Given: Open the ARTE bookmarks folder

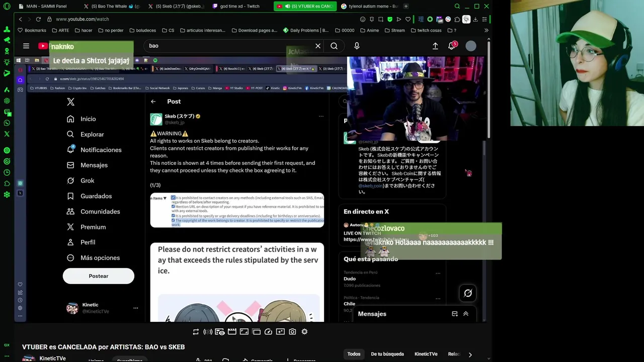Looking at the screenshot, I should tap(60, 30).
